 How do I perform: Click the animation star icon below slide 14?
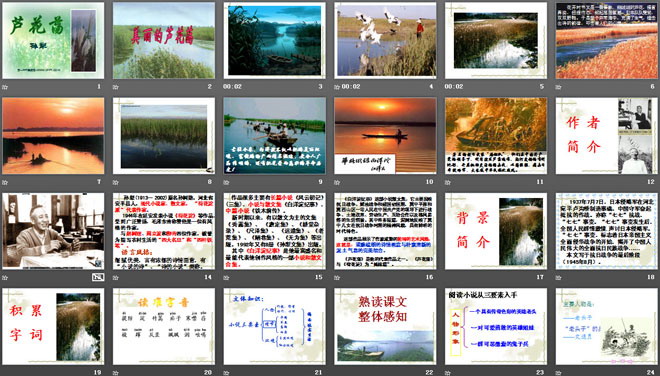pos(115,277)
